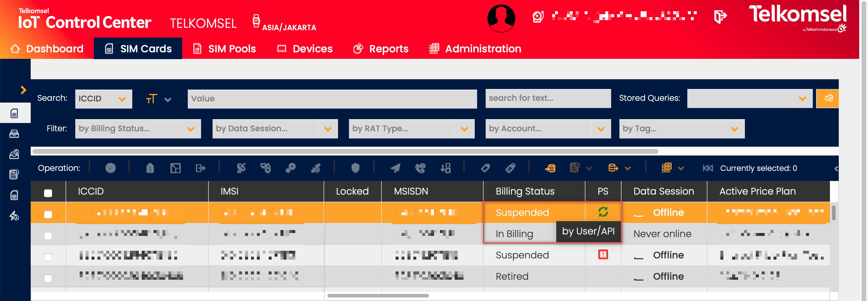The image size is (868, 301).
Task: Open the by Billing Status filter dropdown
Action: coord(138,129)
